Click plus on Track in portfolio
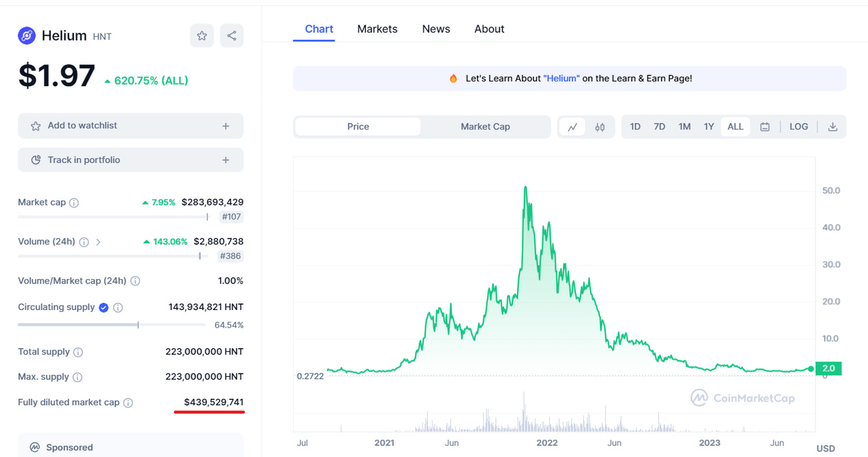Image resolution: width=868 pixels, height=457 pixels. coord(225,160)
